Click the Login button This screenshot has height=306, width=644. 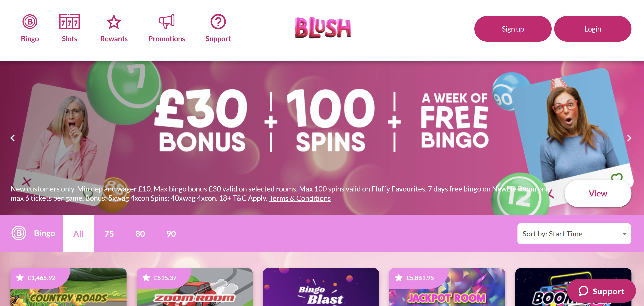pyautogui.click(x=593, y=29)
